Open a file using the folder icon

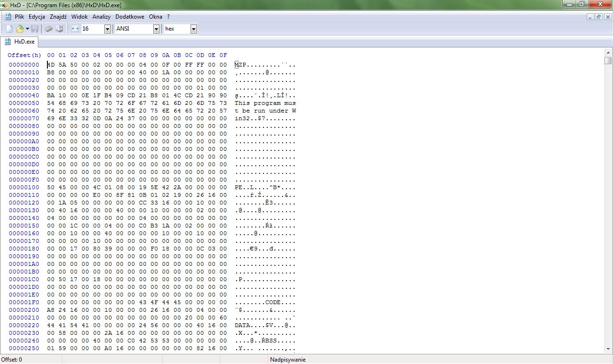[20, 28]
